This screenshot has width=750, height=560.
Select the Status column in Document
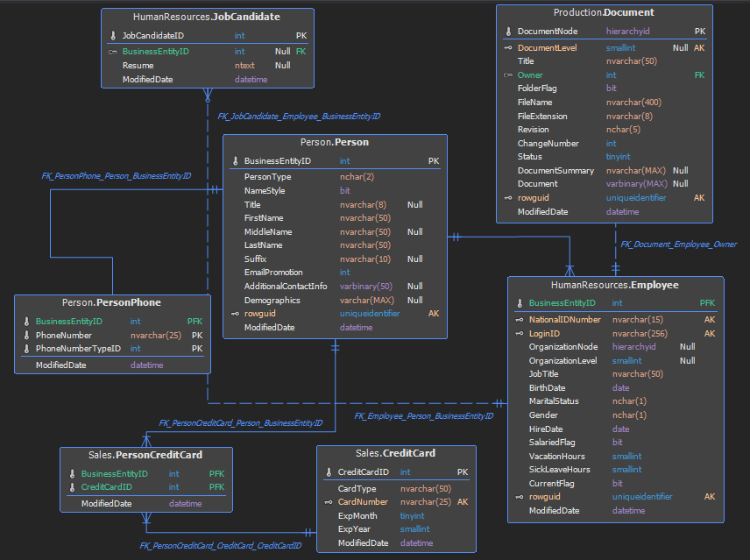(x=604, y=157)
